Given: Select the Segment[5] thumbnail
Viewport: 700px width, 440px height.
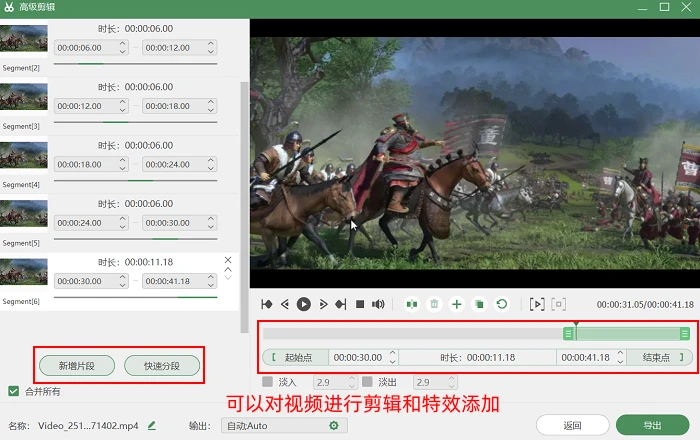Looking at the screenshot, I should (24, 213).
